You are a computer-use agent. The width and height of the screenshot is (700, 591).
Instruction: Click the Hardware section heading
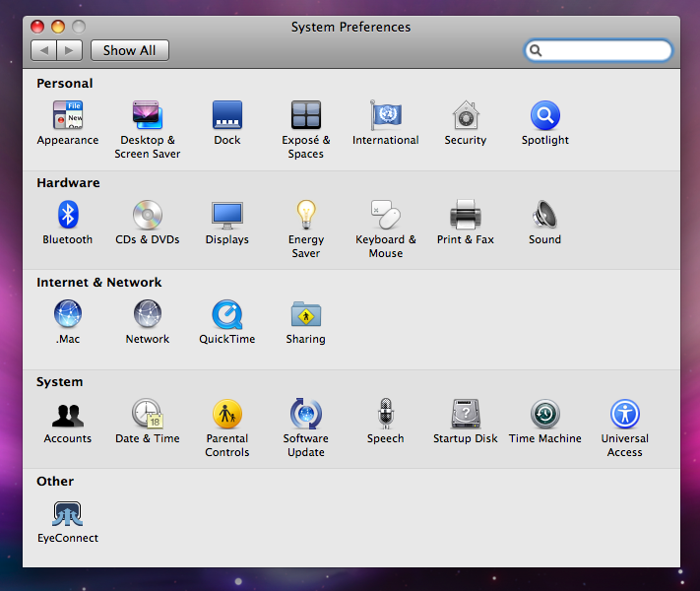coord(68,182)
